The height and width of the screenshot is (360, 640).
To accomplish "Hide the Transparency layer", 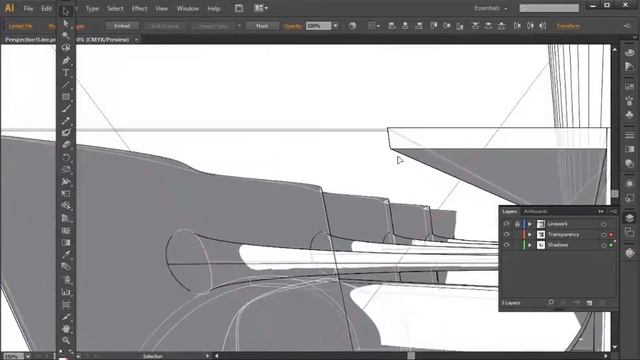I will click(x=507, y=234).
